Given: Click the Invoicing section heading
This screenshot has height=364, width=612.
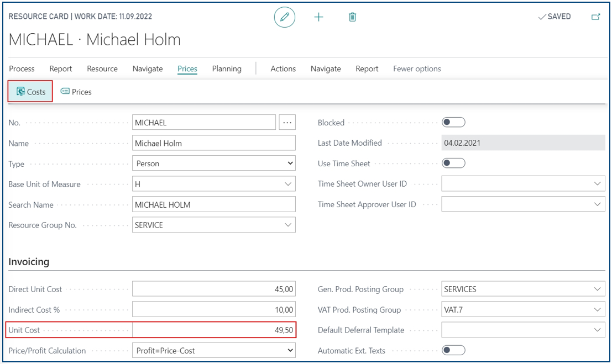Looking at the screenshot, I should [x=29, y=261].
